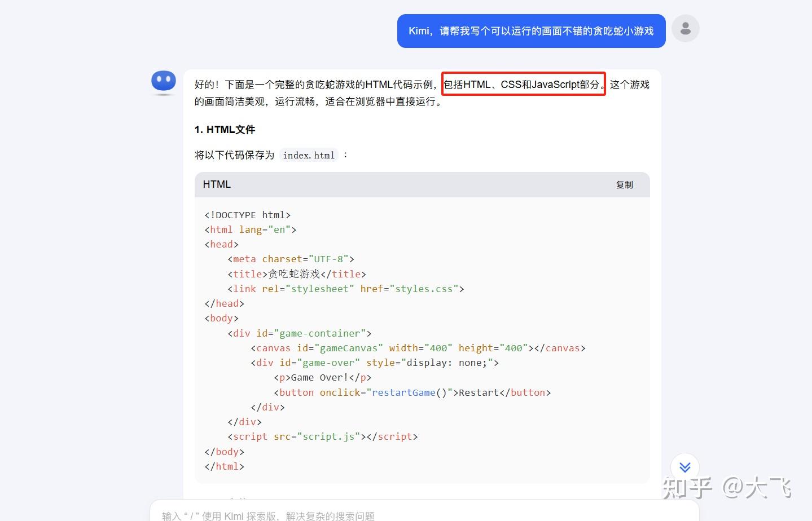Click the inline code label index.html
The width and height of the screenshot is (812, 521).
(309, 155)
